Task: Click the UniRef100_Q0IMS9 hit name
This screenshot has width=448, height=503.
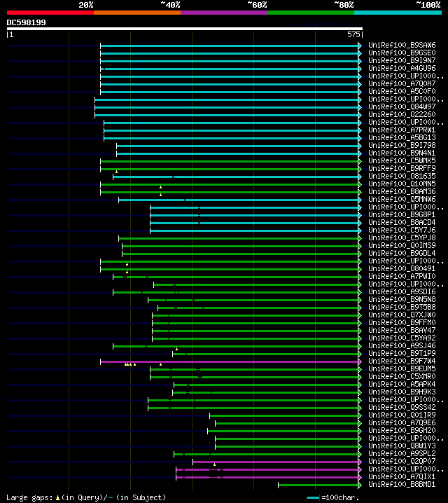Action: [402, 245]
